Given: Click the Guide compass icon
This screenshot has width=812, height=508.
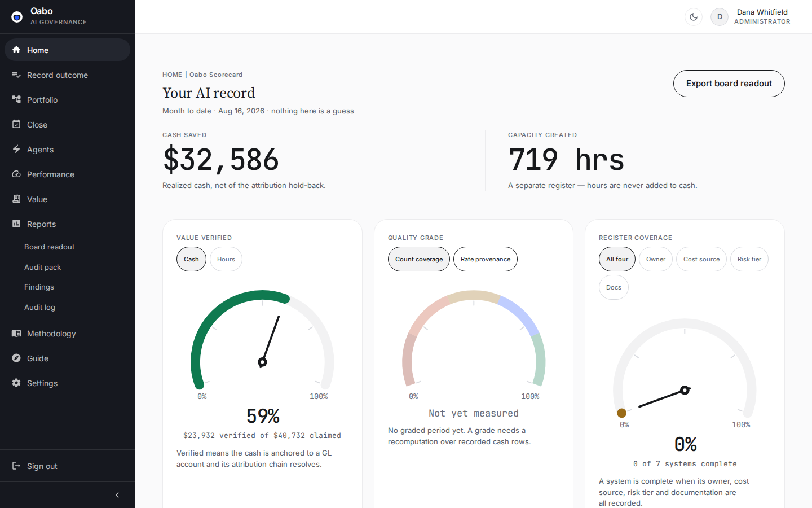Looking at the screenshot, I should coord(16,358).
